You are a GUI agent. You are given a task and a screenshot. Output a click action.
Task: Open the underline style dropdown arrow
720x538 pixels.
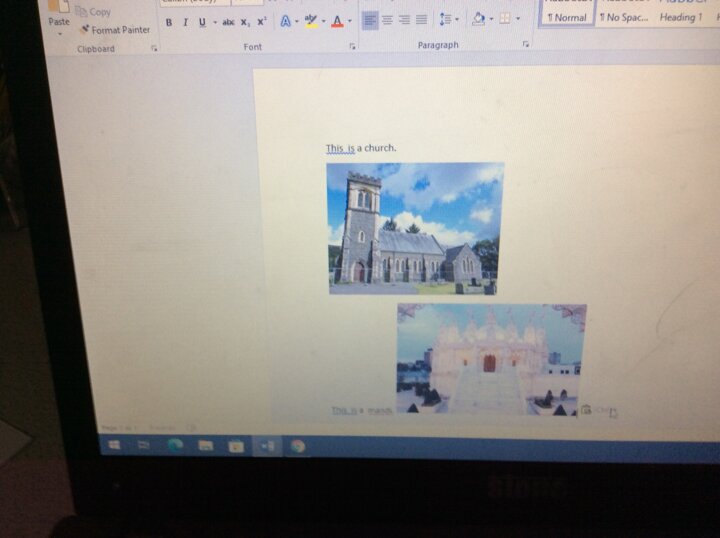214,22
